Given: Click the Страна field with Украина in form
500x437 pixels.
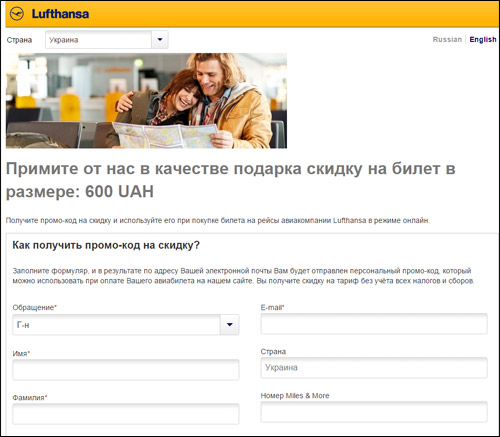Looking at the screenshot, I should [x=374, y=368].
